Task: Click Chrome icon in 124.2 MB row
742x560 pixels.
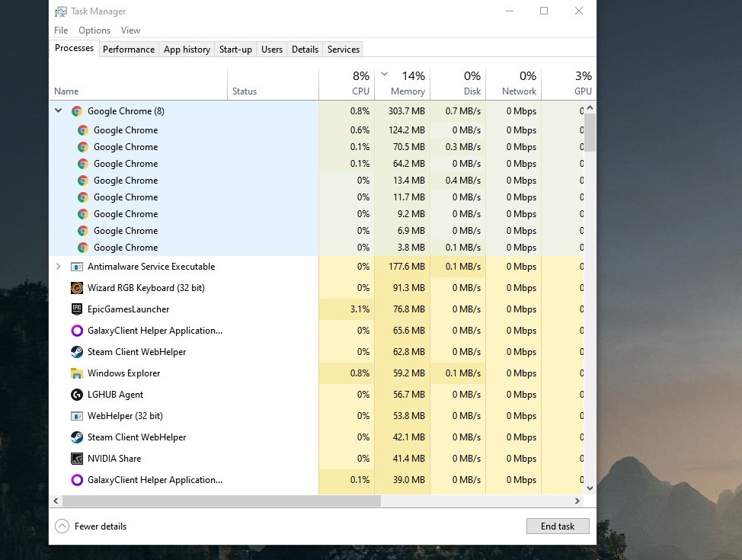Action: (x=83, y=130)
